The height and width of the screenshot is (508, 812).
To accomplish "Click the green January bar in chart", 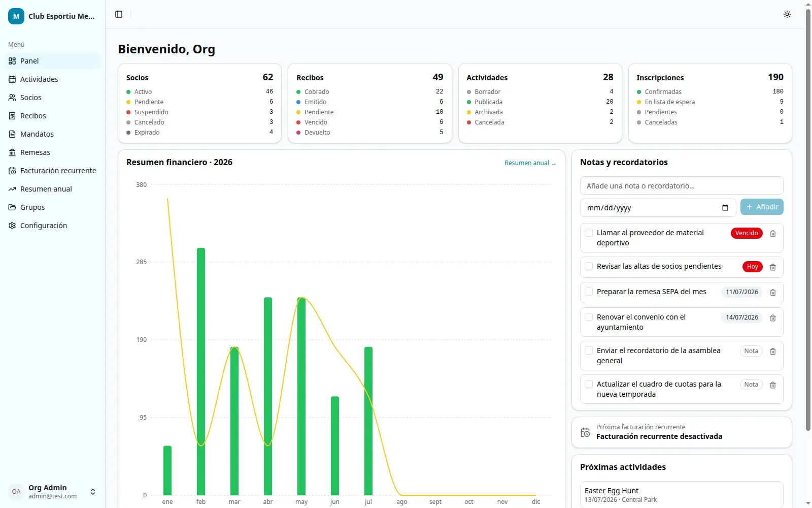I will pyautogui.click(x=167, y=470).
